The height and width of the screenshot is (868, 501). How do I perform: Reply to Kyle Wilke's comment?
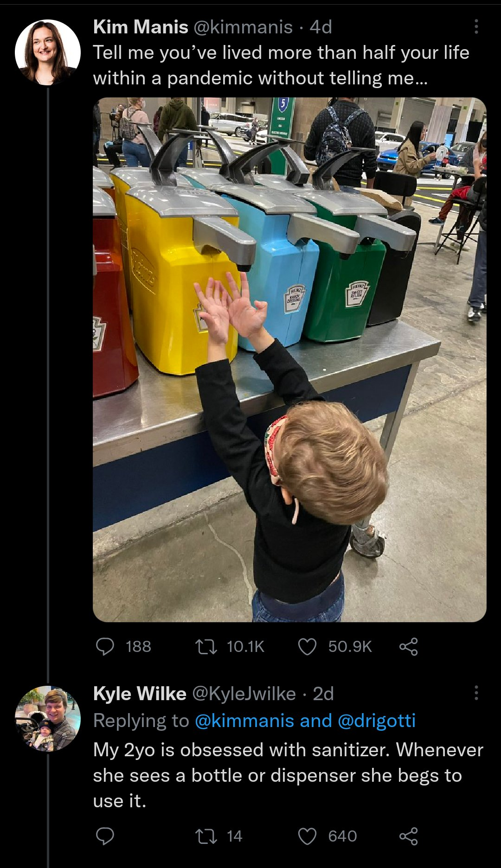(105, 836)
